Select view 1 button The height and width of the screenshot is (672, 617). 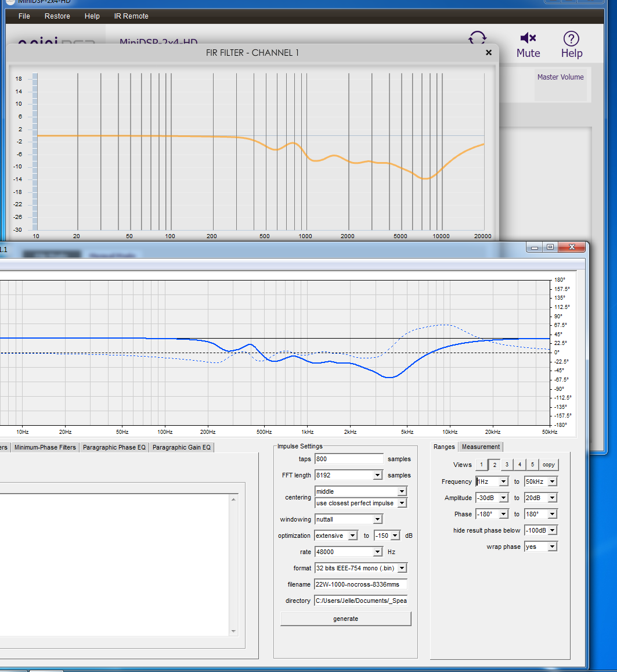[x=481, y=465]
